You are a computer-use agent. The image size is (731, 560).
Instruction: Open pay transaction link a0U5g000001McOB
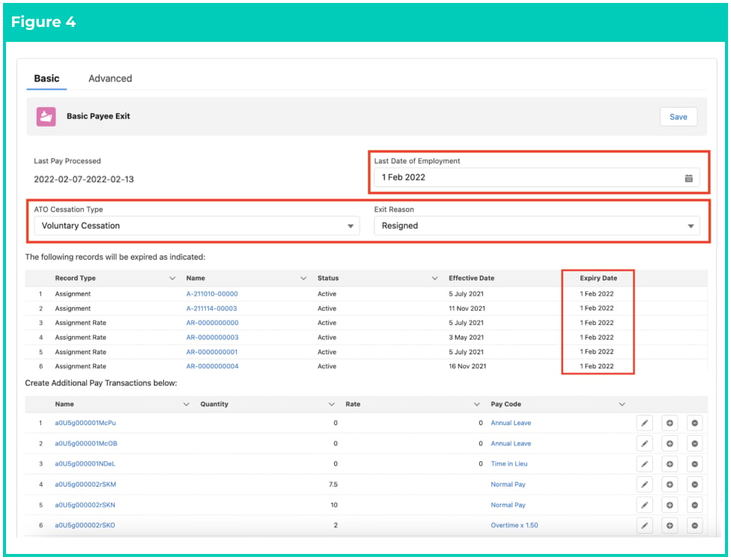point(86,443)
